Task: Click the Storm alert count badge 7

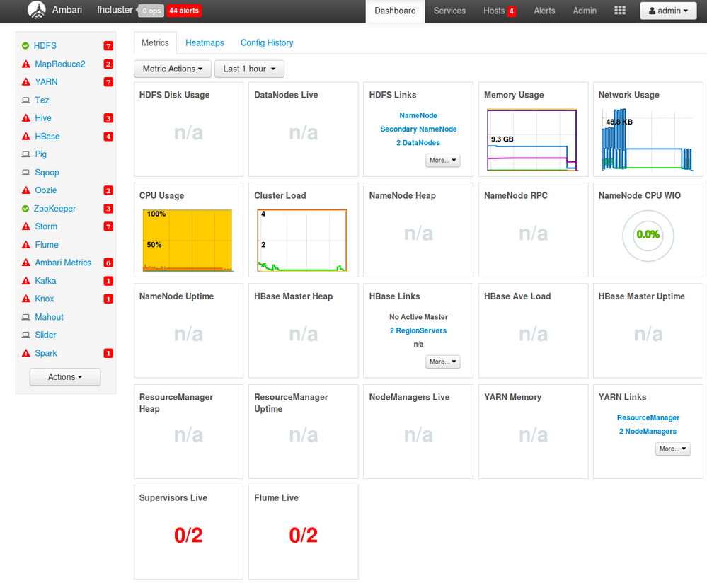Action: click(108, 226)
